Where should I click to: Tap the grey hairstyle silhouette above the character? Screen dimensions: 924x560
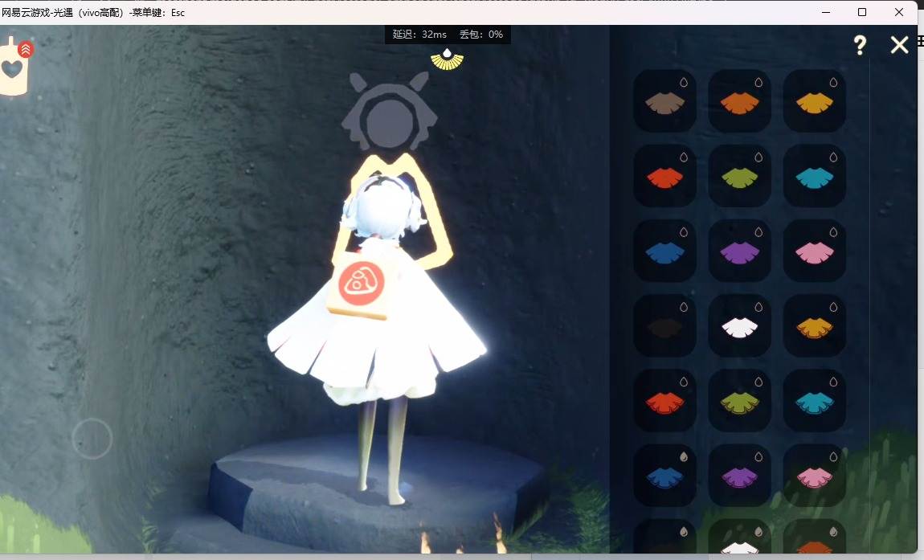pos(390,112)
